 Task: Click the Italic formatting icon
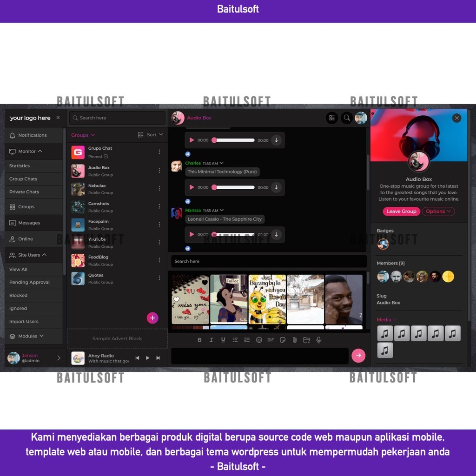pos(212,340)
